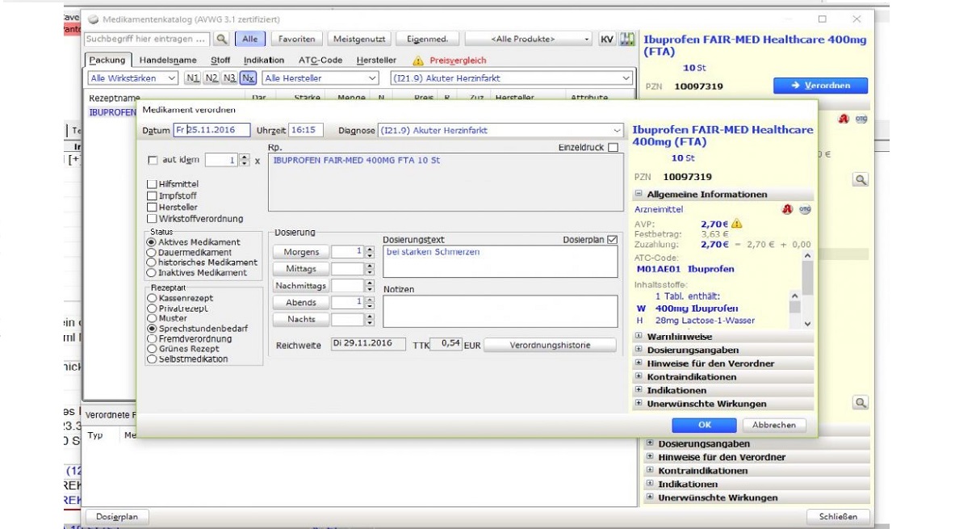Expand Warnhinweise section in dialog
The image size is (980, 529).
point(639,337)
